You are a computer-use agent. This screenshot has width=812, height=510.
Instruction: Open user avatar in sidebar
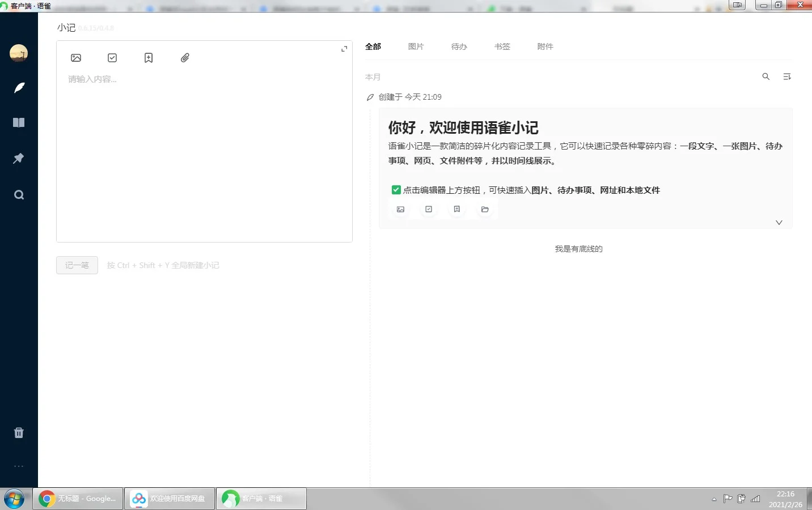[x=19, y=53]
